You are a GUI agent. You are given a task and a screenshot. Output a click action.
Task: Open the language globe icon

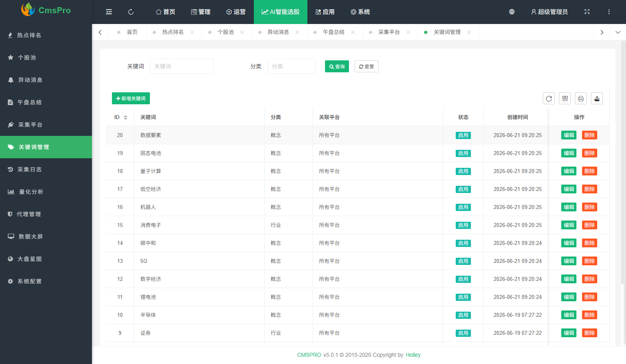click(512, 12)
